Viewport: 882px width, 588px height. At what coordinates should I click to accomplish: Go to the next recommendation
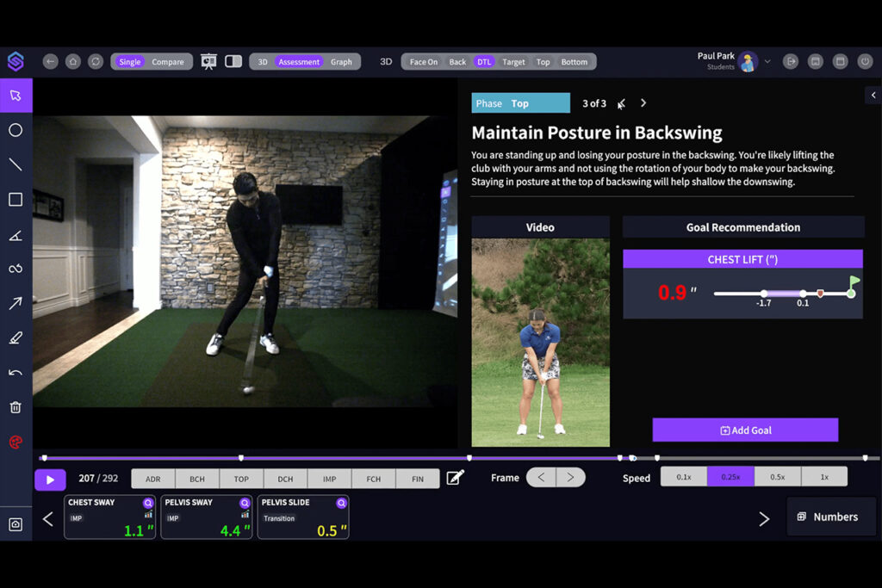[643, 102]
